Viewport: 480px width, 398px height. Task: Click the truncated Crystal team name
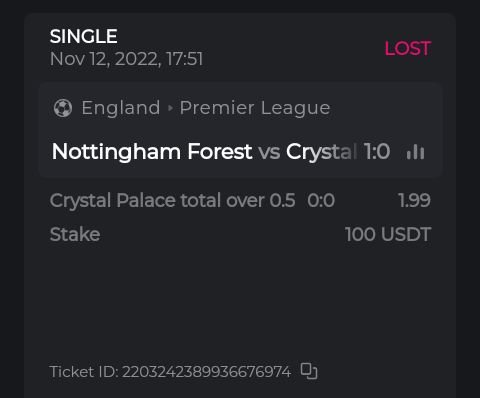point(321,152)
